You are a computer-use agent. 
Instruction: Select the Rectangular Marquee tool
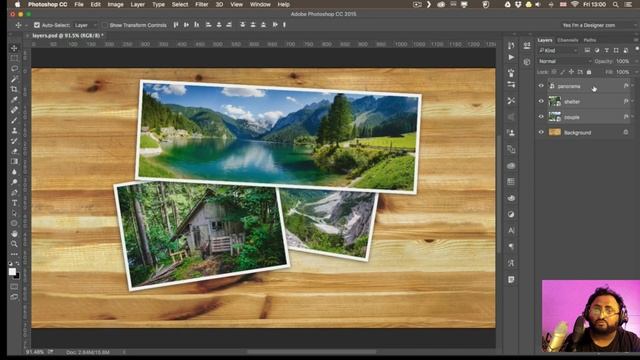coord(14,58)
